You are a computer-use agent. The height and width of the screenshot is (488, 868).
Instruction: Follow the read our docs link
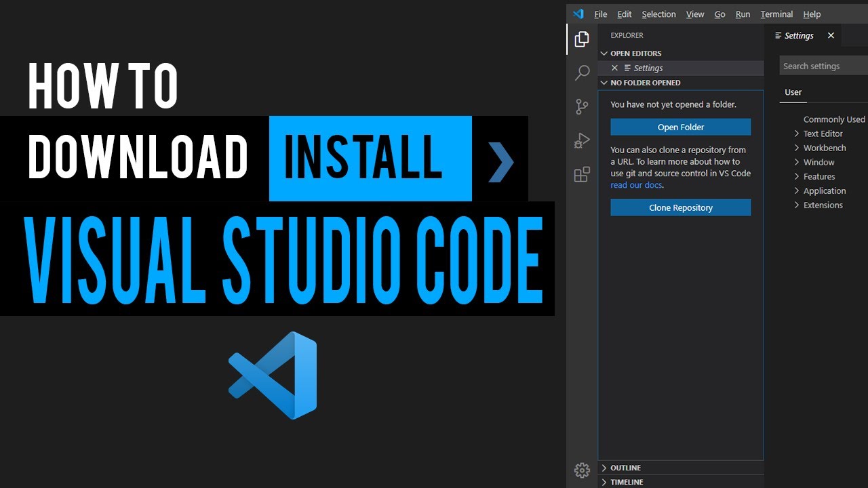pyautogui.click(x=636, y=185)
